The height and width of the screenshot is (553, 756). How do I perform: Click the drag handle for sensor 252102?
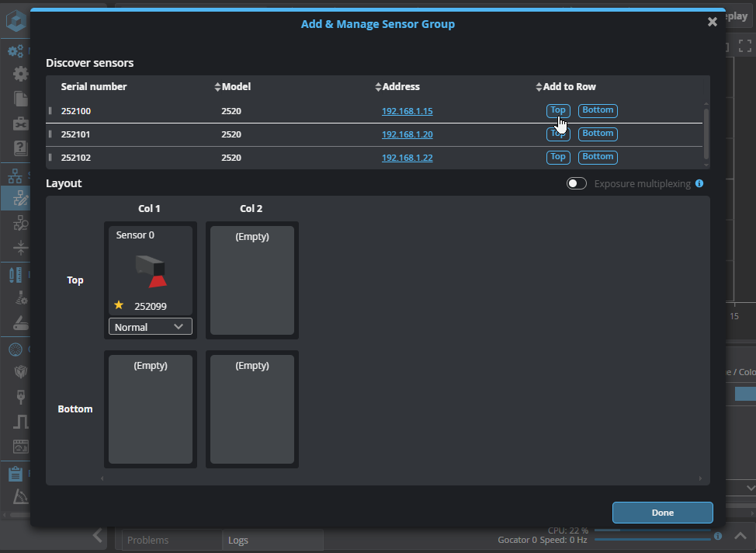click(x=50, y=158)
